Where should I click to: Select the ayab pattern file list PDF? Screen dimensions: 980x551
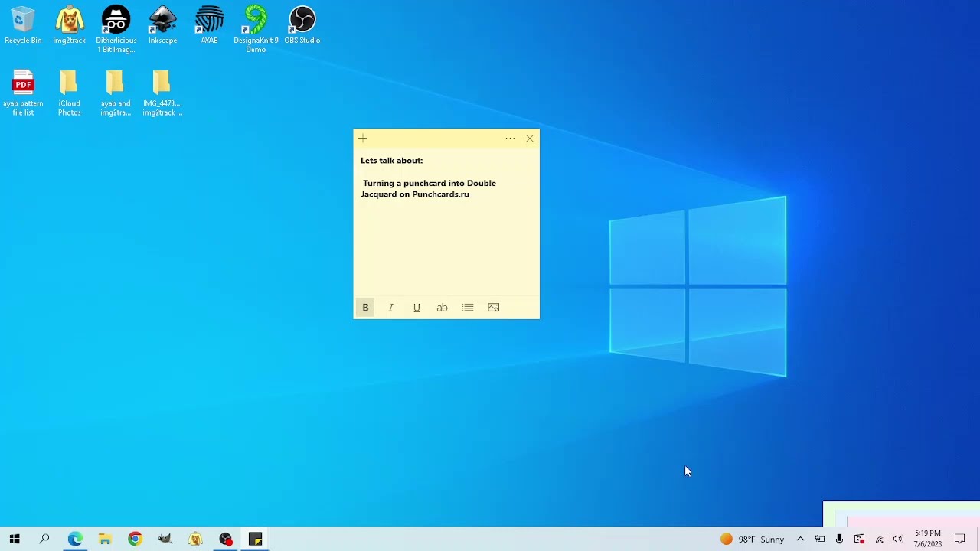pyautogui.click(x=23, y=93)
